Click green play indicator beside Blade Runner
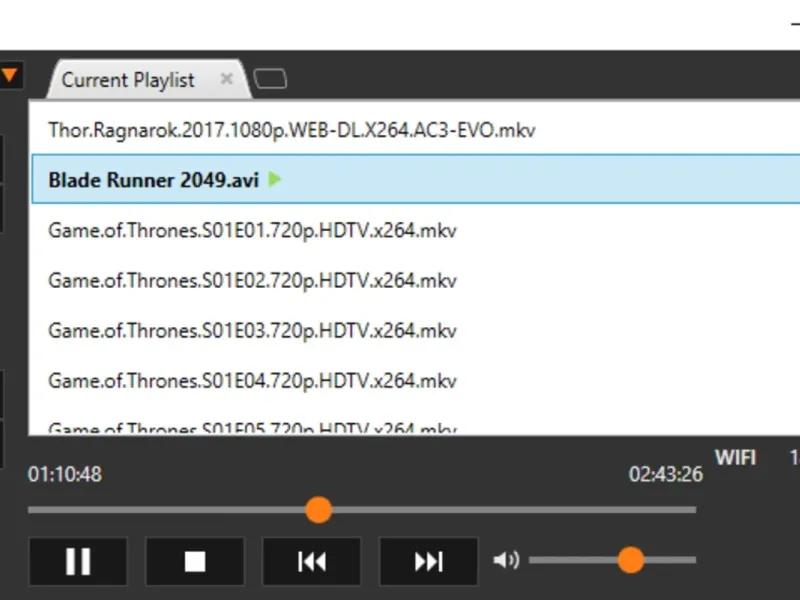This screenshot has width=800, height=600. 274,180
